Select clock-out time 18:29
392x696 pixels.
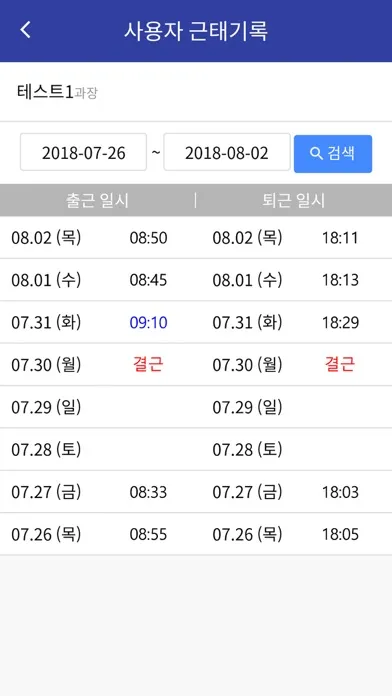pos(340,322)
